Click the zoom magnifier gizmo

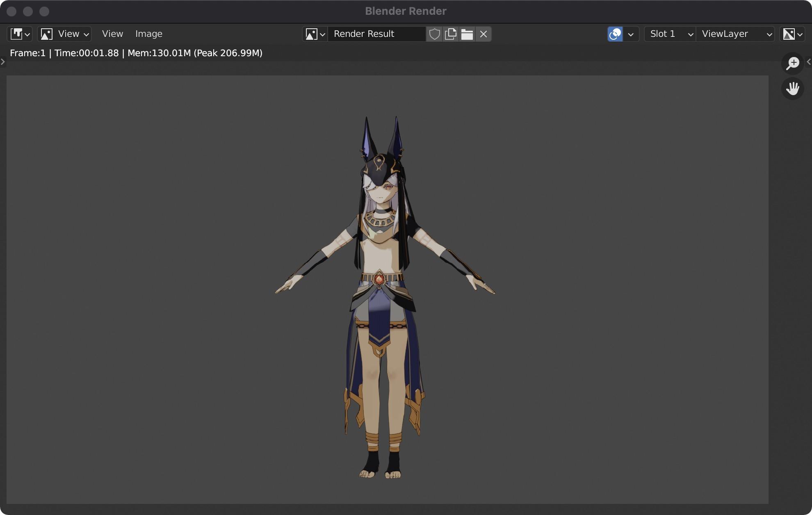(793, 64)
